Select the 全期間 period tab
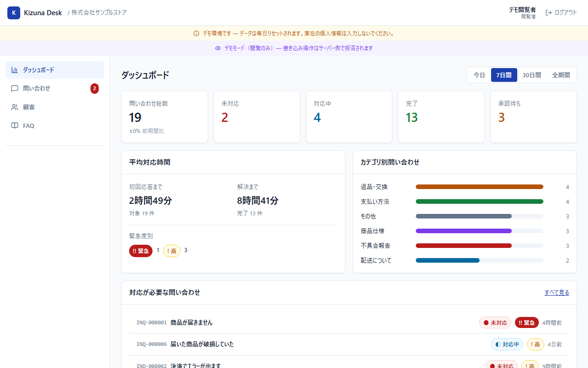 tap(561, 75)
